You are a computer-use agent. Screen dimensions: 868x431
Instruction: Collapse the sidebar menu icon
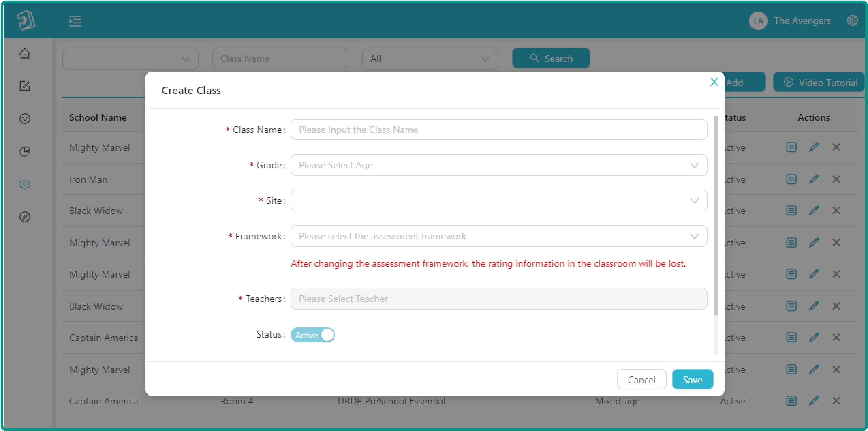point(75,21)
